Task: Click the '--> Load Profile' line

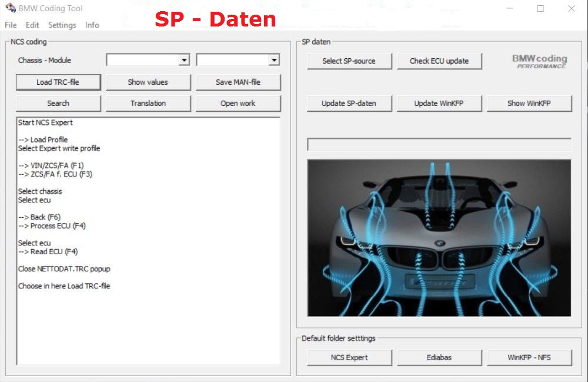Action: [43, 139]
